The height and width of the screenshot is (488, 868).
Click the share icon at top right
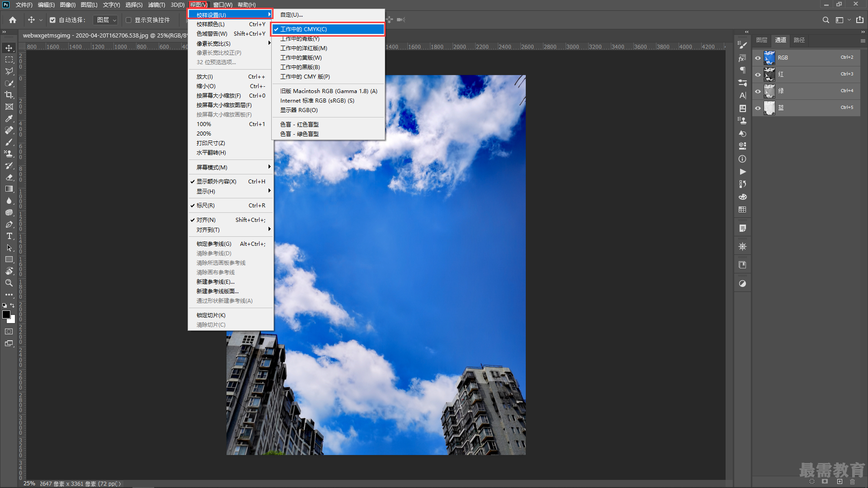860,20
